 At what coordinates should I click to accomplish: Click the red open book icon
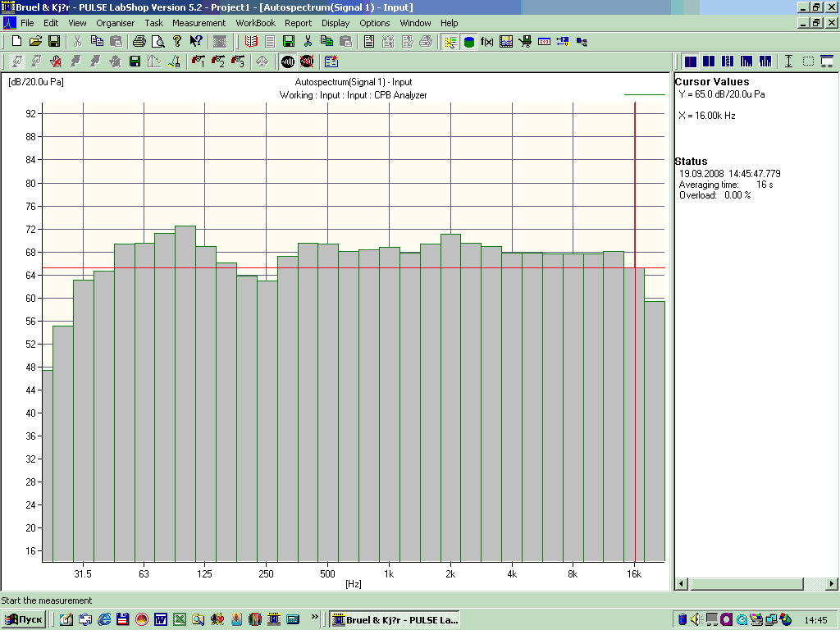pos(251,41)
